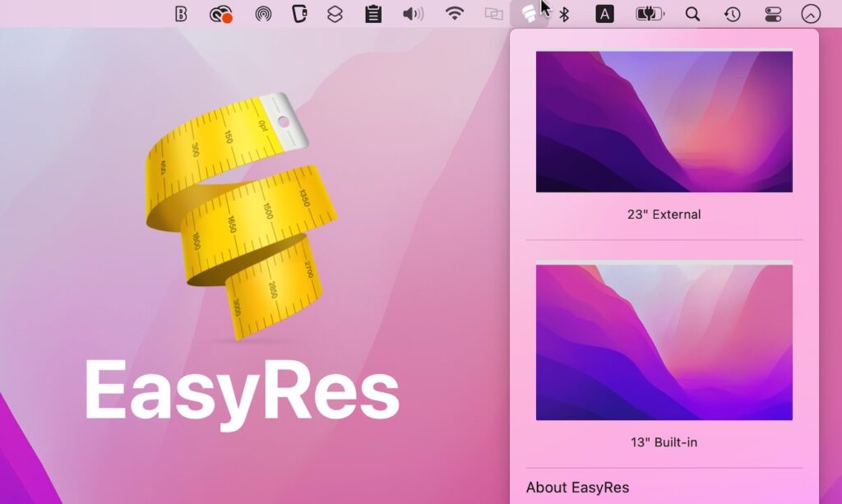
Task: Open the clipboard manager icon
Action: click(x=372, y=13)
